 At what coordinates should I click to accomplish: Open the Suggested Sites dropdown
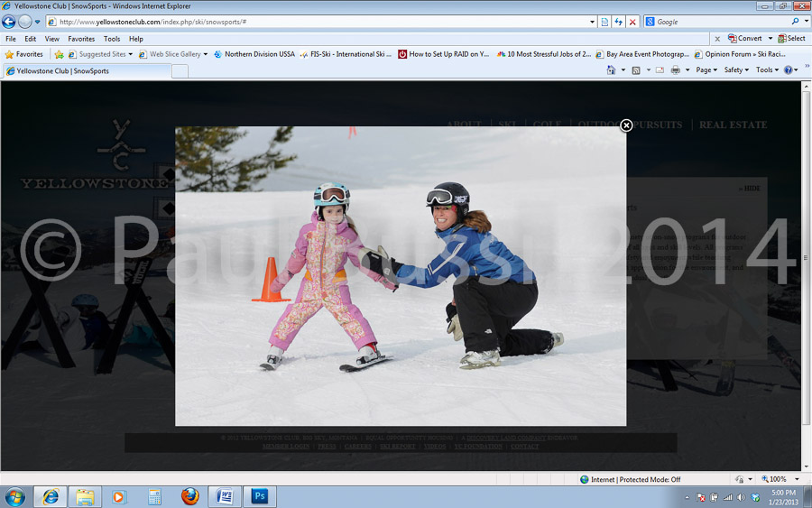pos(100,54)
